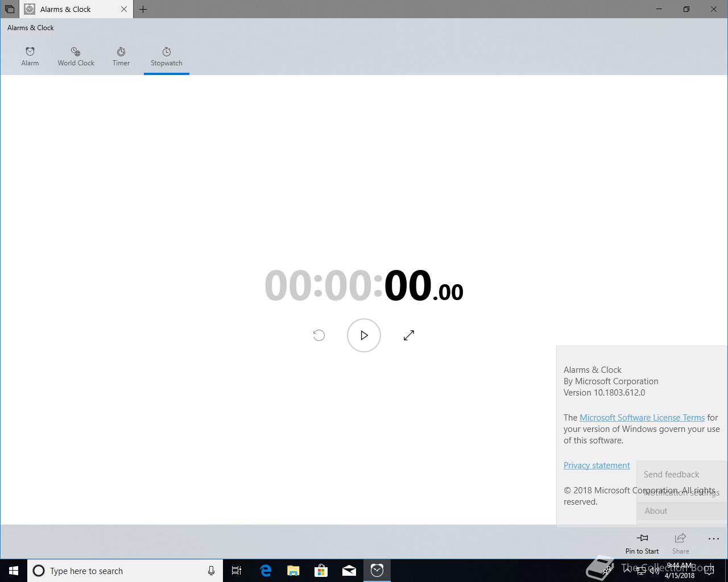
Task: Click the Alarms & Clock taskbar icon
Action: pyautogui.click(x=377, y=571)
